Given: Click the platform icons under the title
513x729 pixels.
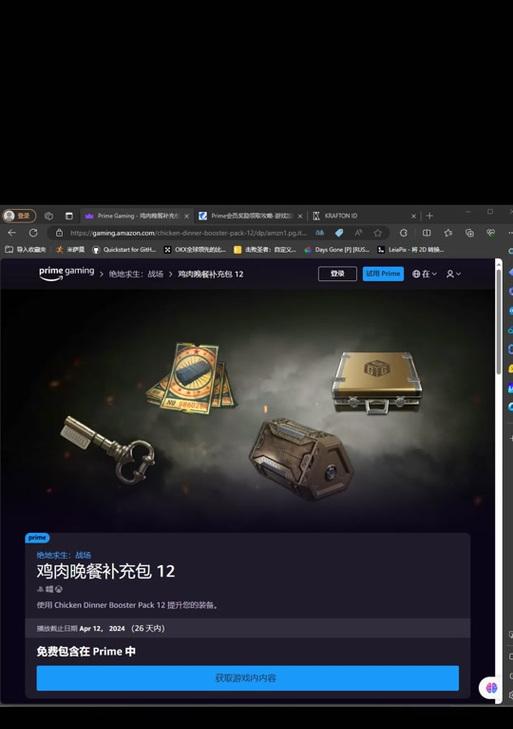Looking at the screenshot, I should [x=49, y=589].
